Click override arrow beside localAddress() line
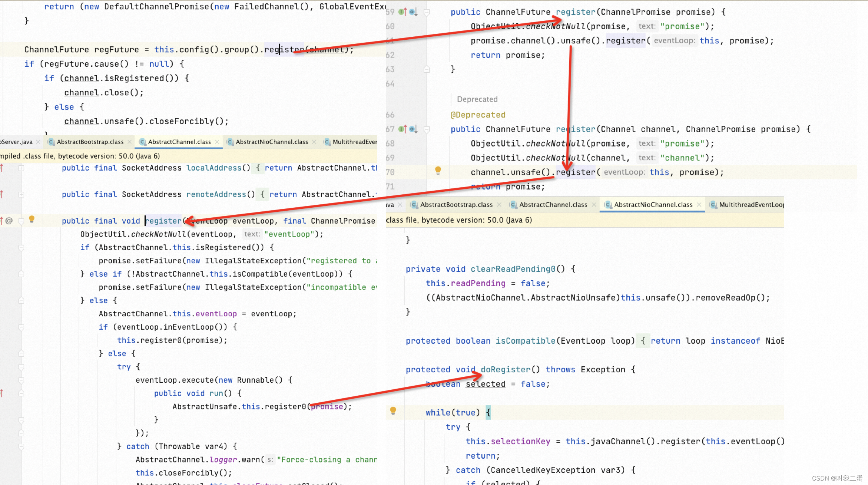868x485 pixels. [2, 168]
